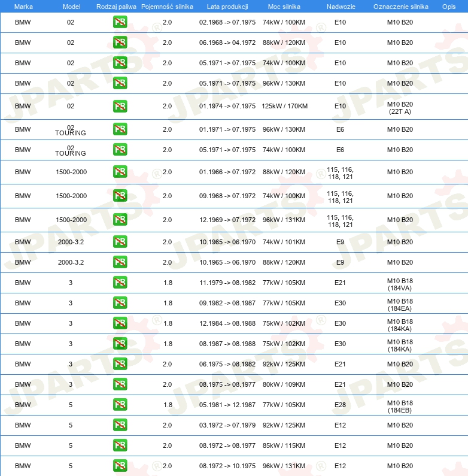The image size is (468, 476).
Task: Click the Pojemność silnika column header
Action: [x=167, y=7]
